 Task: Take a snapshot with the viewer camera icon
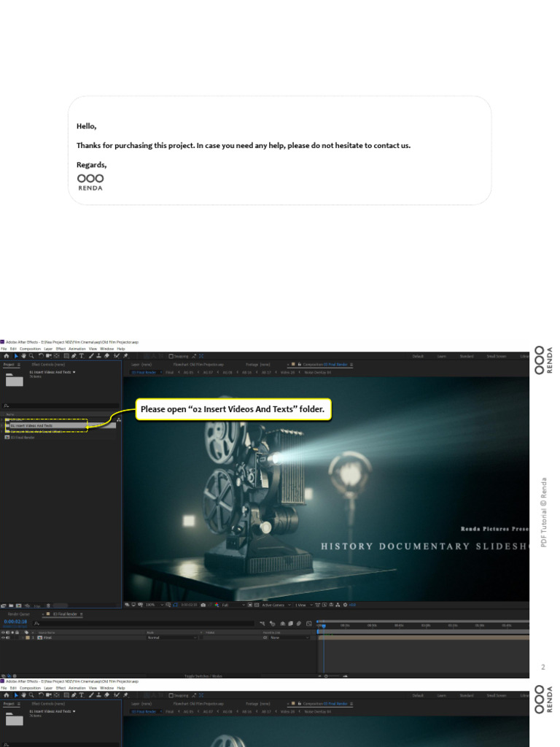pos(203,605)
